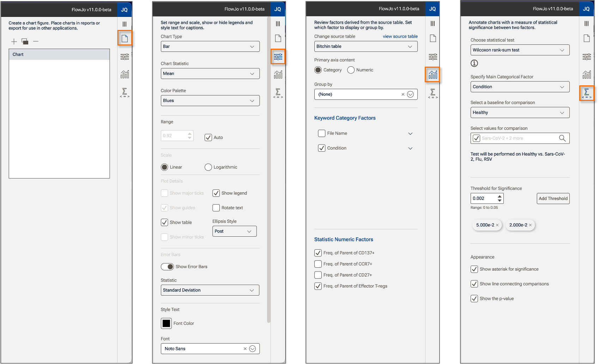Toggle the Auto range checkbox

coord(208,138)
